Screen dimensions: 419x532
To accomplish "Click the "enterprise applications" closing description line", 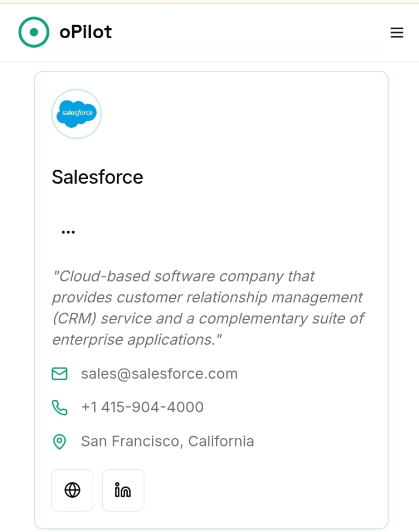I will [x=137, y=340].
